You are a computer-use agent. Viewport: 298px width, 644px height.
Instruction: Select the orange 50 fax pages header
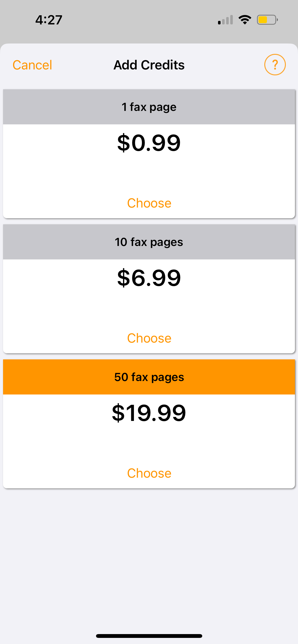tap(149, 377)
